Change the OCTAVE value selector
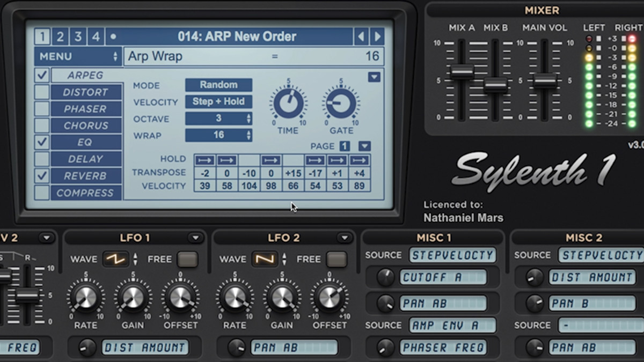Screen dimensions: 644x362 [x=218, y=119]
